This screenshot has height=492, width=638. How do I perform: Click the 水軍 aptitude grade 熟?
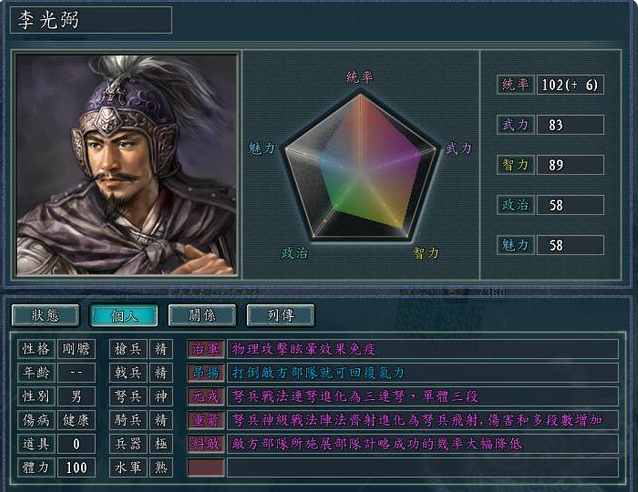pyautogui.click(x=161, y=467)
